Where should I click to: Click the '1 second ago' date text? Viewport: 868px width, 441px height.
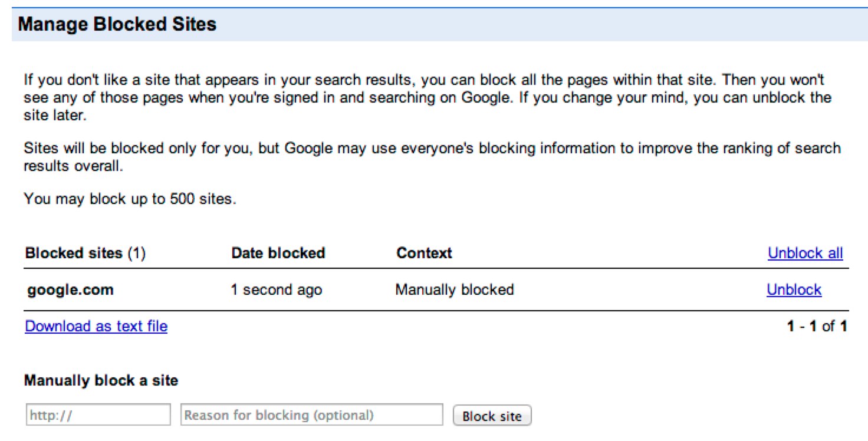277,290
